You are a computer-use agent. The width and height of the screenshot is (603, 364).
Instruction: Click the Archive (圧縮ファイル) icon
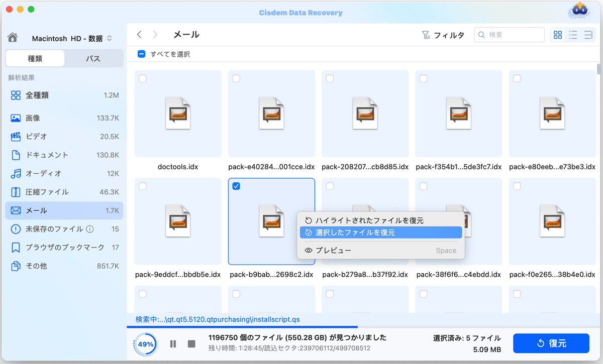click(16, 192)
